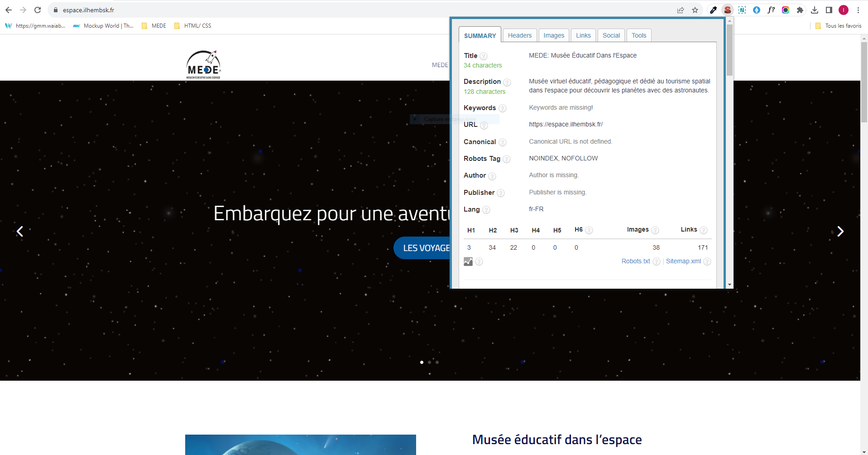Image resolution: width=868 pixels, height=455 pixels.
Task: Click the https://espace.ilhembsk.fr/ URL value
Action: [x=566, y=124]
